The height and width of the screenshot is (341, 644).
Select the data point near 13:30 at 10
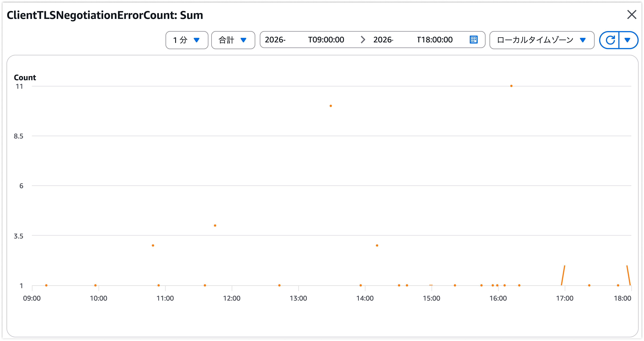(330, 106)
